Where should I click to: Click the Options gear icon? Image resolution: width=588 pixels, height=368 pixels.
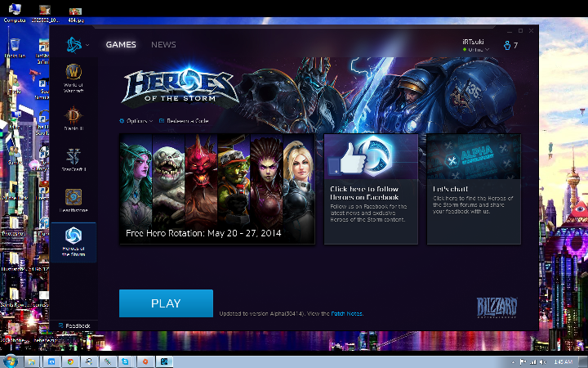click(122, 121)
